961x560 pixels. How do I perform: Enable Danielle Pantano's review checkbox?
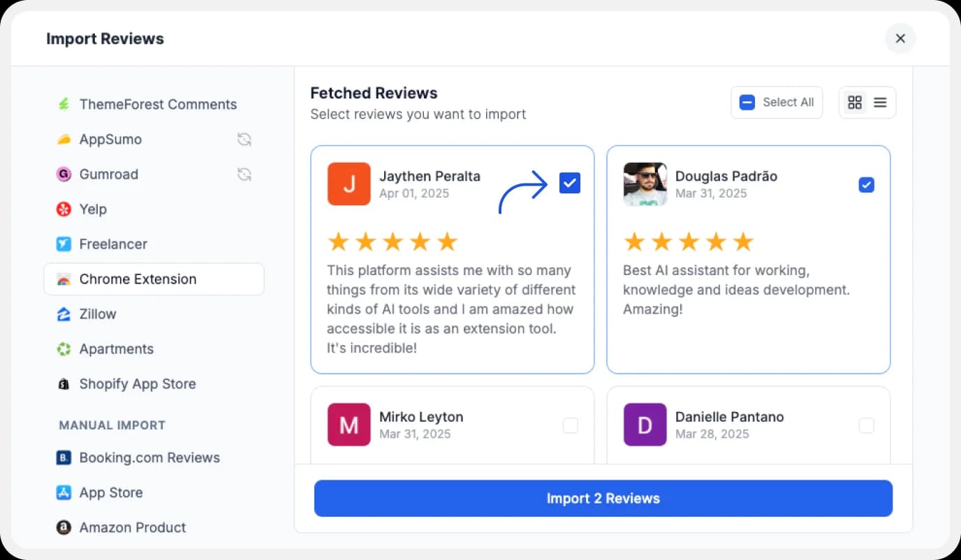tap(866, 425)
